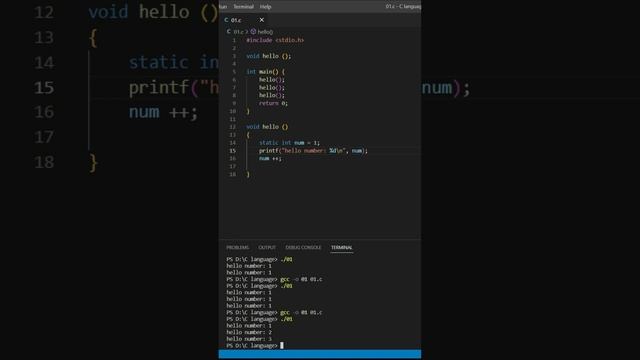Screen dimensions: 640x360
Task: Click line number 10 in the gutter
Action: pos(232,111)
